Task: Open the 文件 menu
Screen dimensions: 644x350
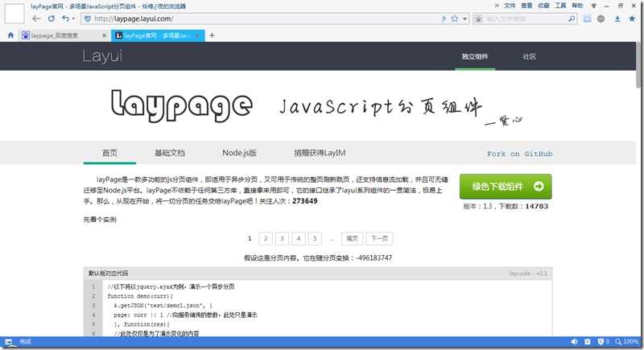Action: (510, 6)
